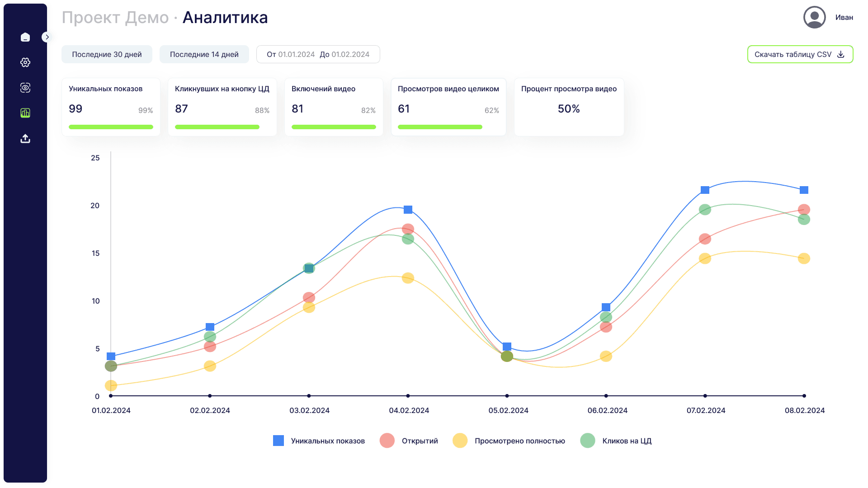This screenshot has width=868, height=488.
Task: Select the Последние 14 дней filter
Action: [x=204, y=54]
